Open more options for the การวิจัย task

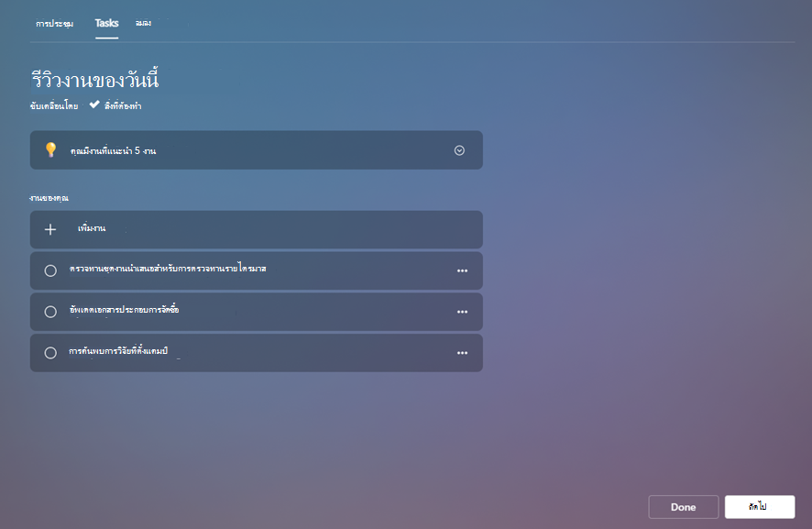[462, 353]
